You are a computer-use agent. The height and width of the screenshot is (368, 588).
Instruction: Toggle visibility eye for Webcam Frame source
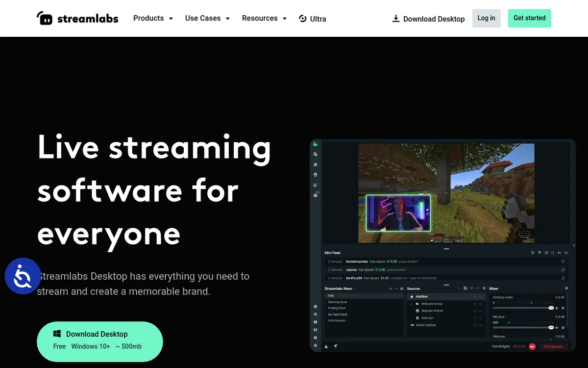point(480,311)
